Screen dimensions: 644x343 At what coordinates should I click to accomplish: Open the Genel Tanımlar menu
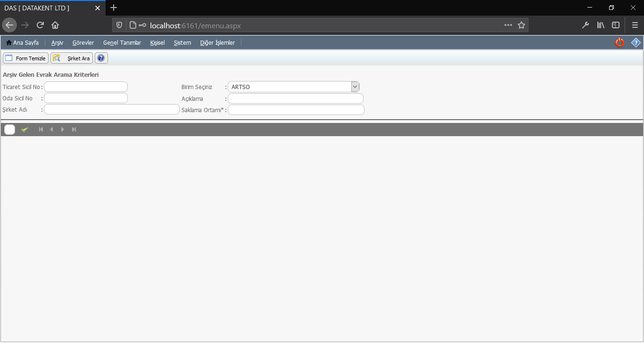coord(122,43)
